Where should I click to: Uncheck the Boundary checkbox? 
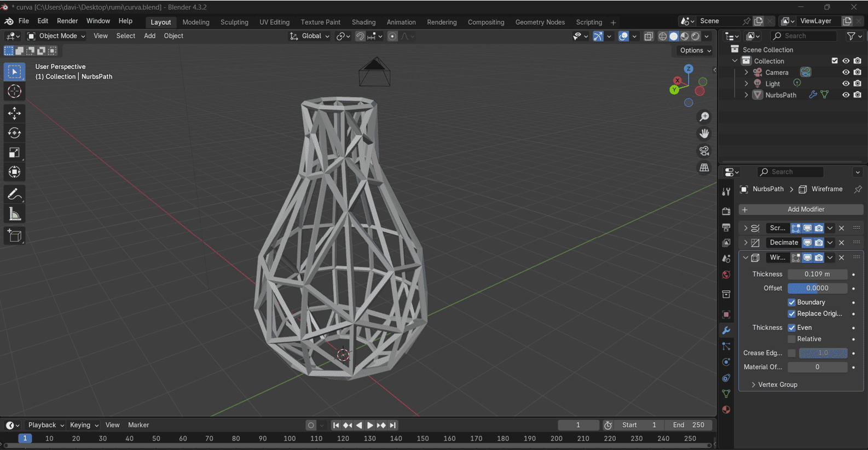point(791,302)
